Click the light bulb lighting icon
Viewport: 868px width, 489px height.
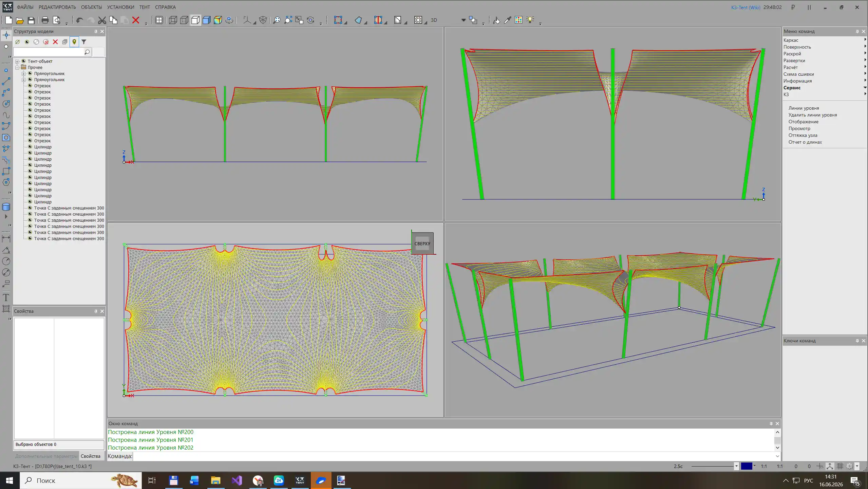click(530, 20)
